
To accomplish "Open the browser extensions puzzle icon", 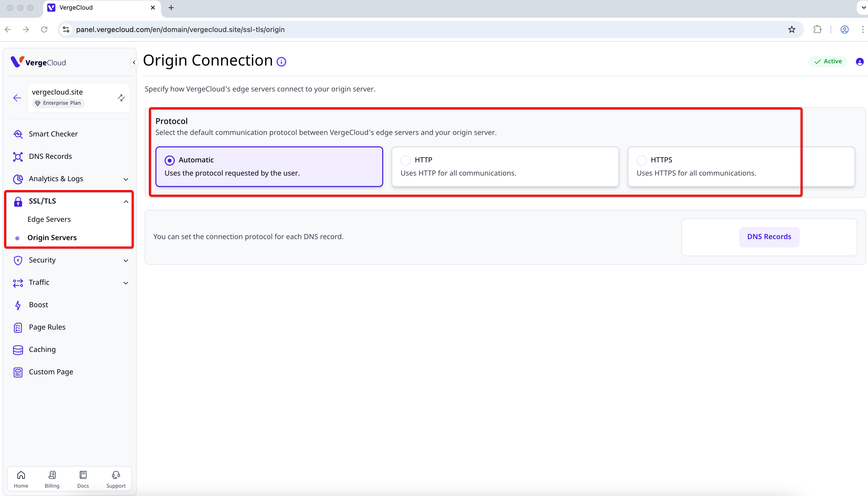I will tap(817, 30).
